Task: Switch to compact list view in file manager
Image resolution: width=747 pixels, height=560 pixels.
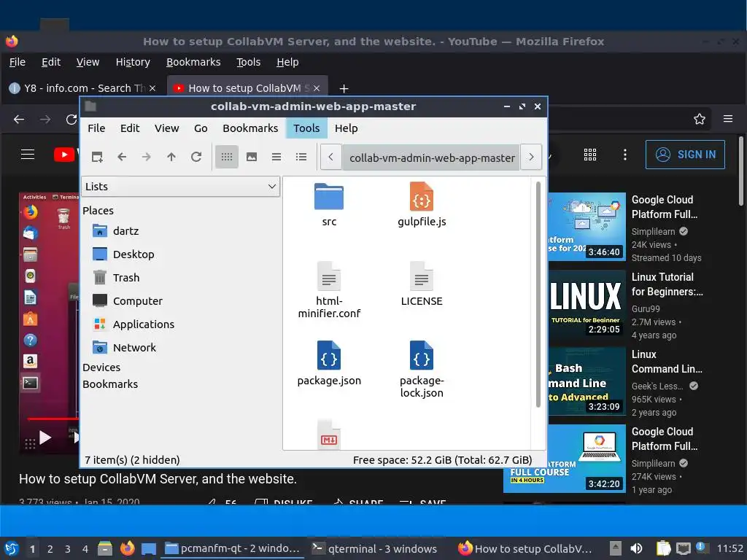Action: (x=276, y=157)
